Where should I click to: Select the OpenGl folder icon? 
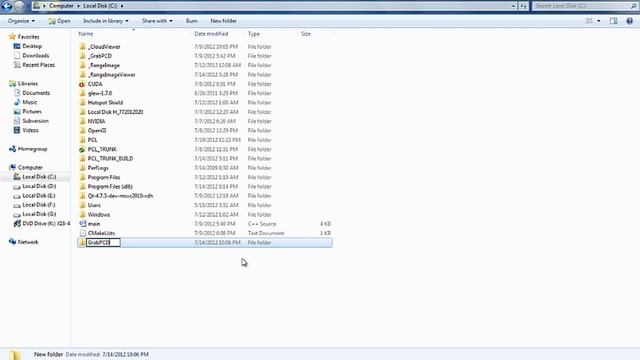pos(82,131)
